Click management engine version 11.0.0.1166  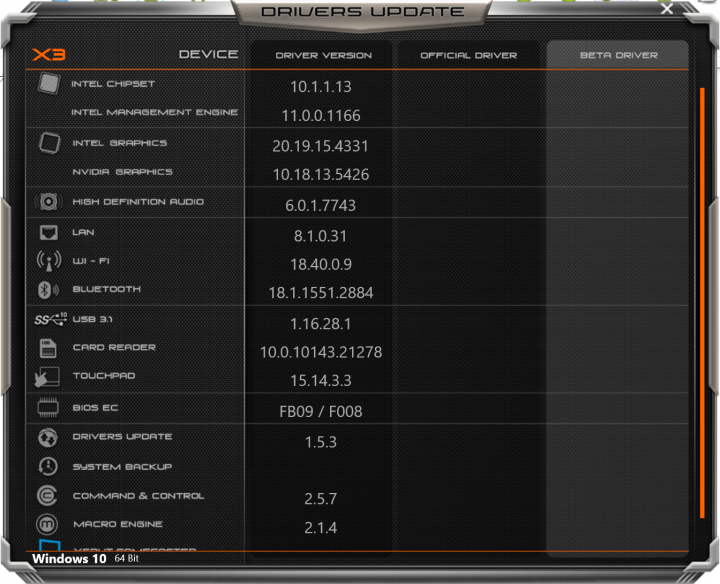321,116
